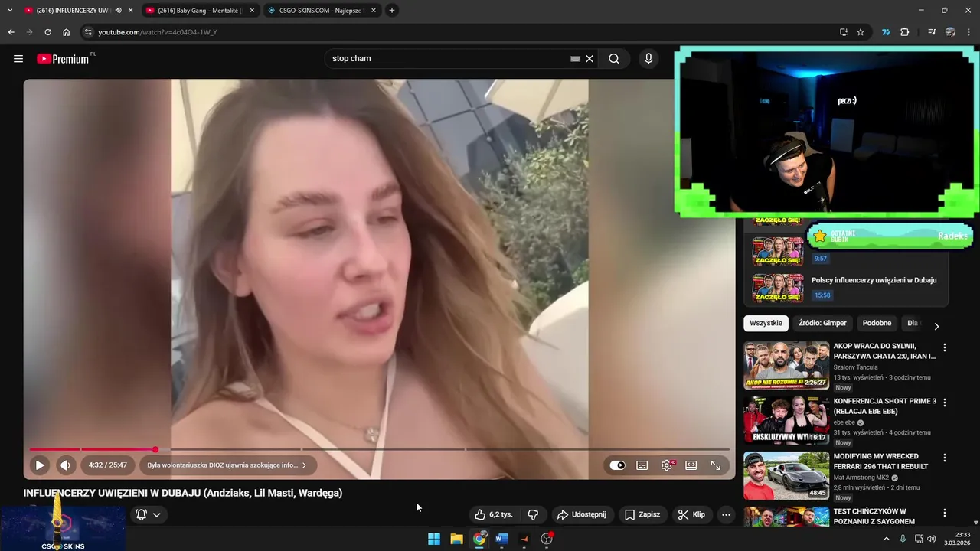Play the paused video
This screenshot has width=980, height=551.
40,465
